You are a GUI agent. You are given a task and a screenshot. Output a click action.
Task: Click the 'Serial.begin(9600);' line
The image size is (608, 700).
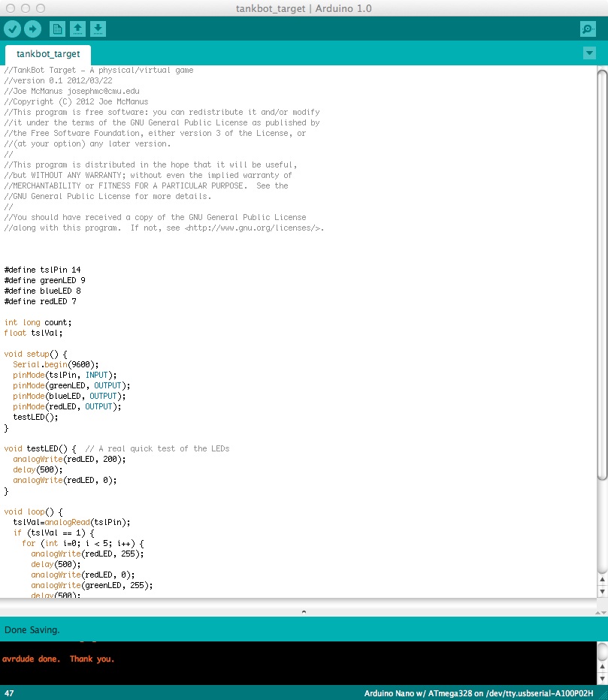56,364
